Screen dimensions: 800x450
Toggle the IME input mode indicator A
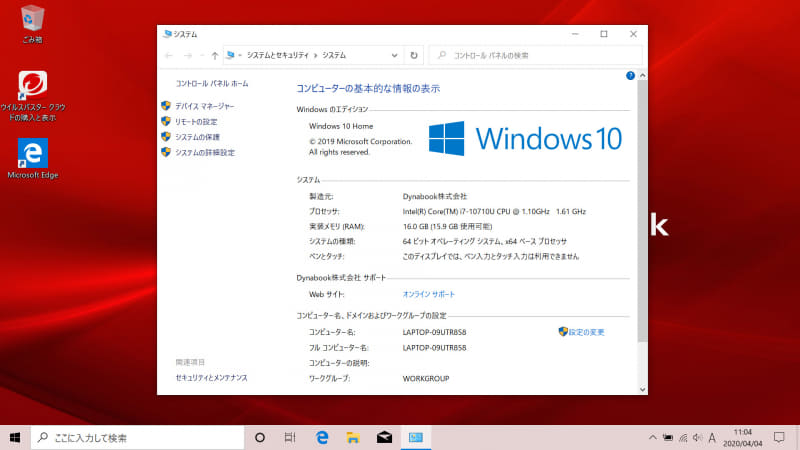pyautogui.click(x=712, y=438)
